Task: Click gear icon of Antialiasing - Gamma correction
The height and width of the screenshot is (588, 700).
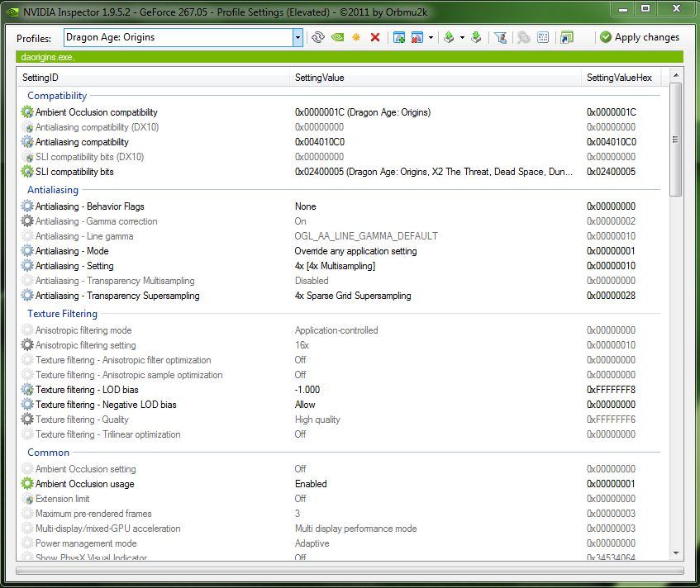Action: point(27,221)
